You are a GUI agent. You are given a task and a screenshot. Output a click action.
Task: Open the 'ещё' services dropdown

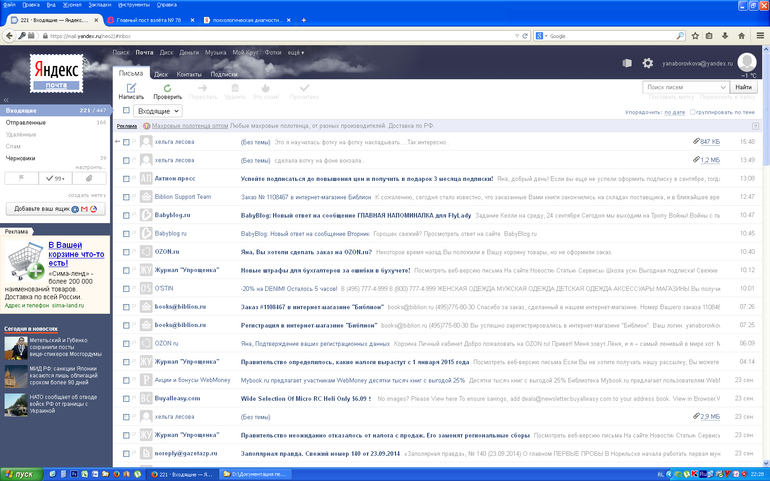coord(295,51)
